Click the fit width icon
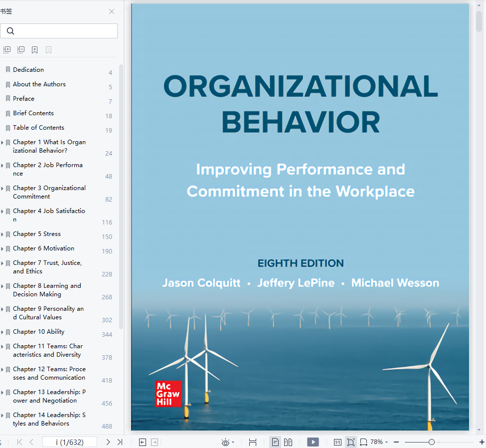486x448 pixels. coord(363,443)
